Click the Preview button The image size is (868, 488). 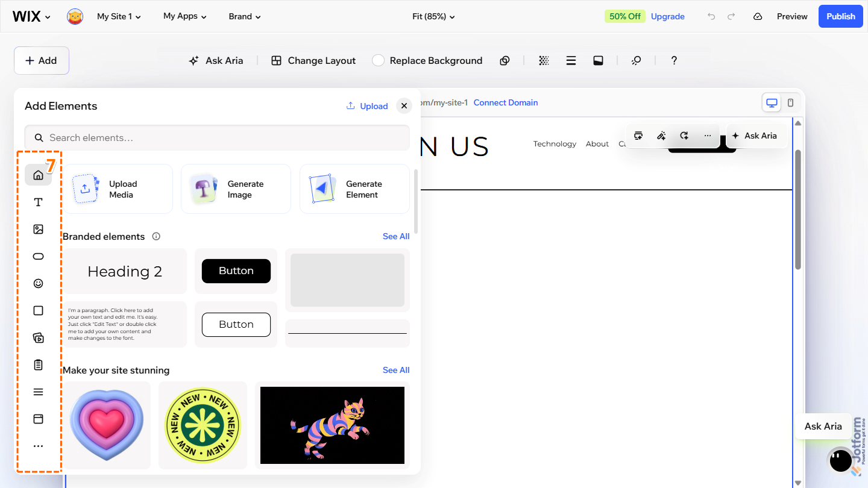tap(792, 16)
